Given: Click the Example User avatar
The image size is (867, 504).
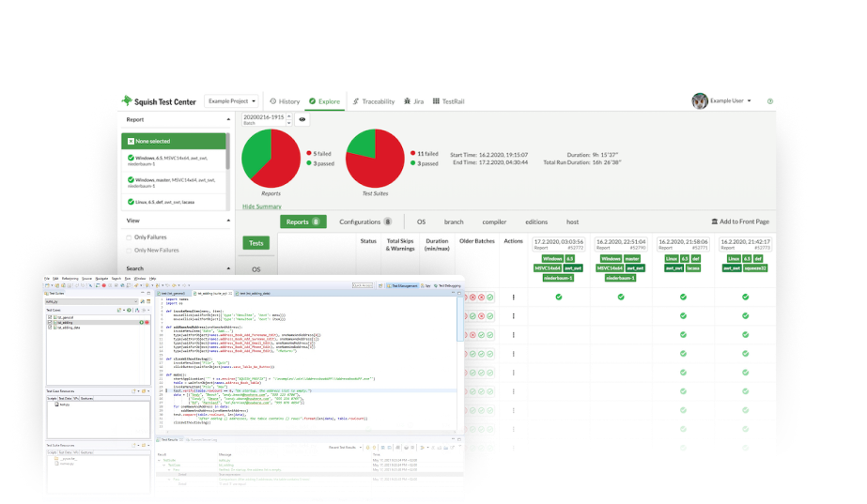Looking at the screenshot, I should point(699,100).
